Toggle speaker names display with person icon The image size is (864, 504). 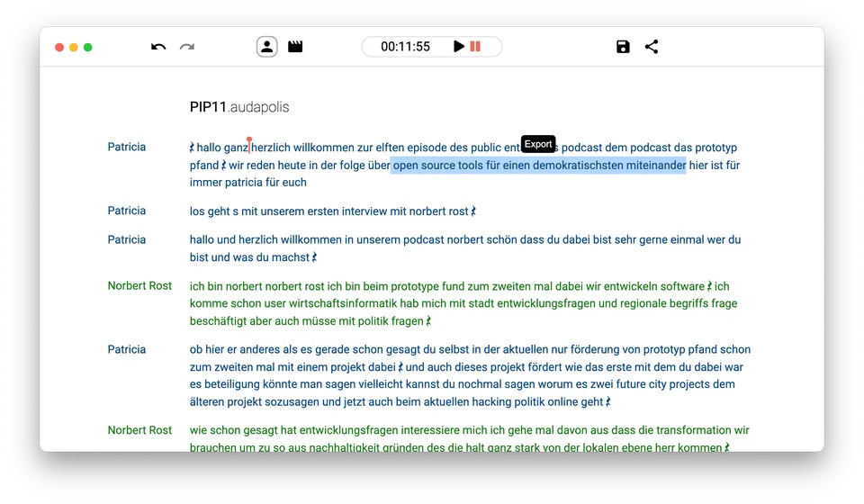coord(266,47)
